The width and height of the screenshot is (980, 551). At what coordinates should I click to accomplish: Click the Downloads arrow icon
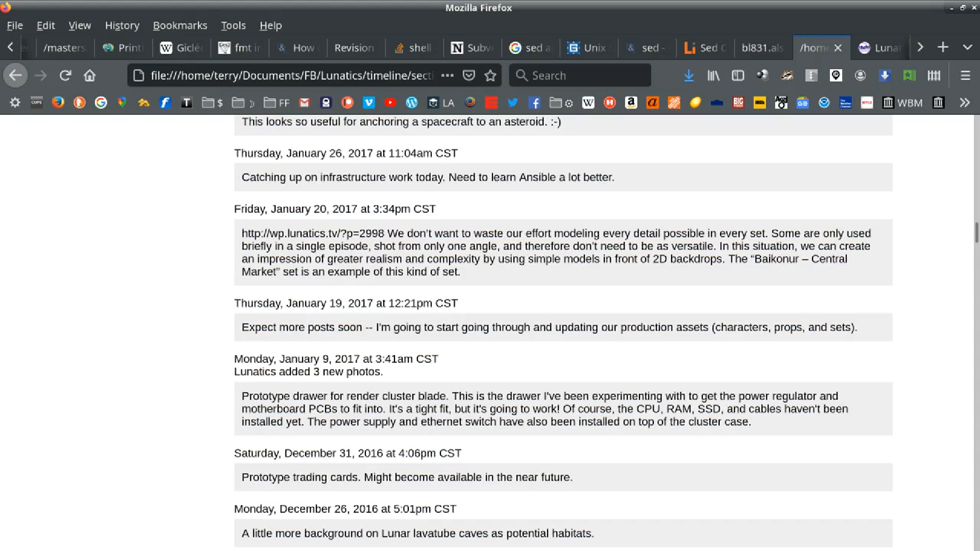click(x=689, y=76)
